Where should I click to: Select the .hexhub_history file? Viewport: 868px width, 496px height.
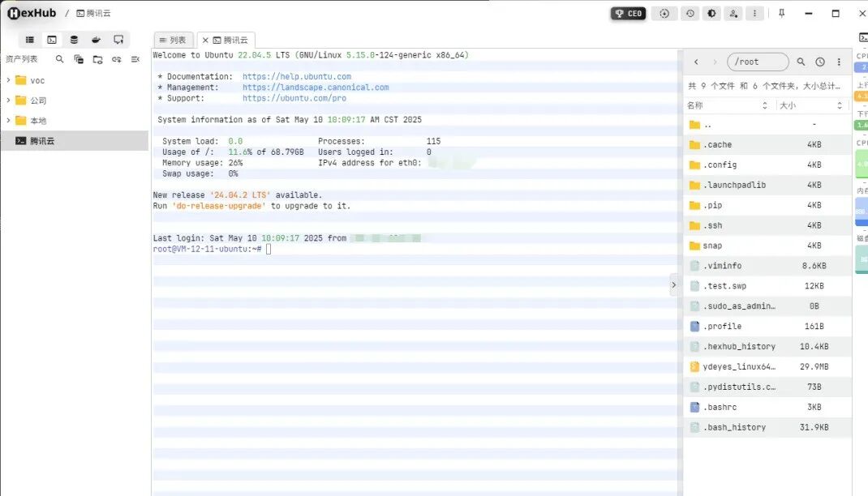[x=767, y=346]
